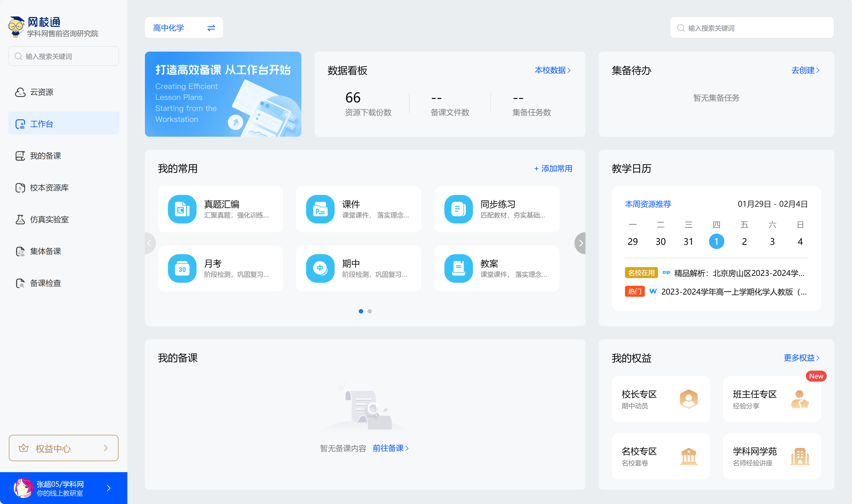Click the 真题汇编 icon in 我的常用
The image size is (852, 504).
182,209
